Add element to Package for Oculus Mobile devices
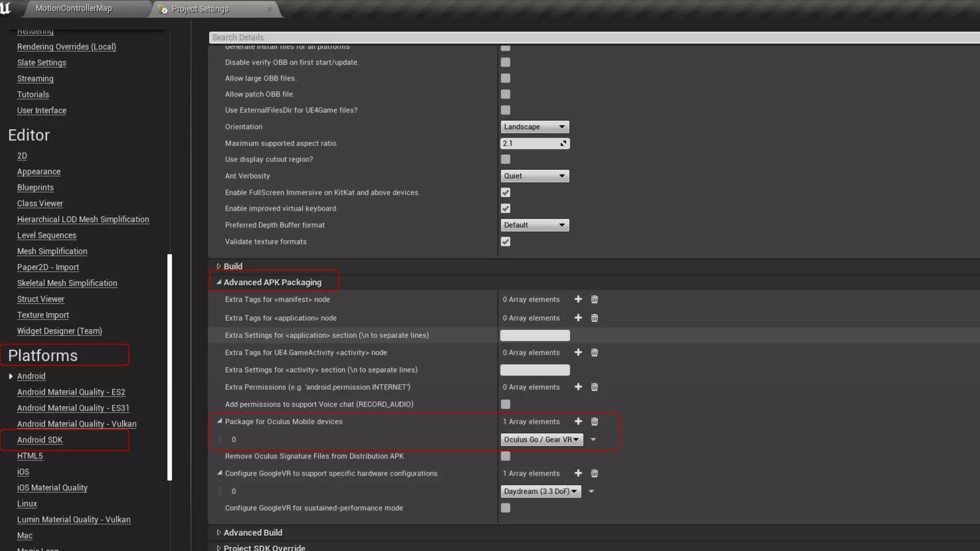 pyautogui.click(x=578, y=421)
